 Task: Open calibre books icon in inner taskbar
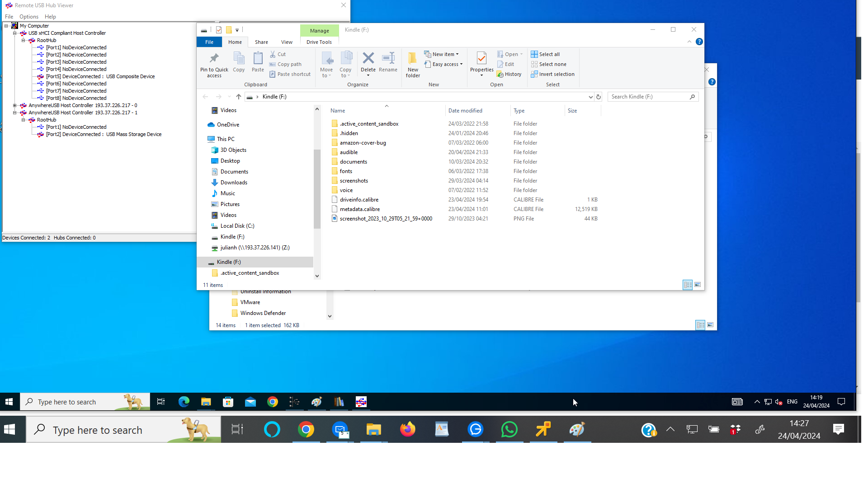tap(339, 402)
